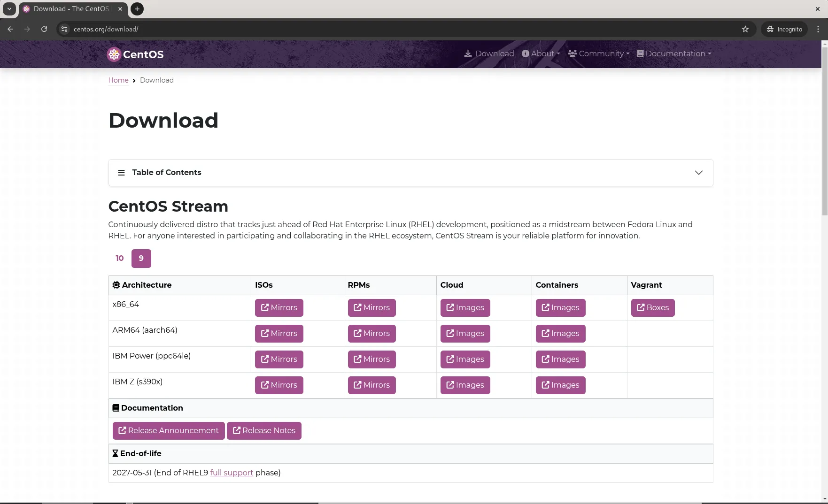Bookmark page using star icon

(745, 29)
